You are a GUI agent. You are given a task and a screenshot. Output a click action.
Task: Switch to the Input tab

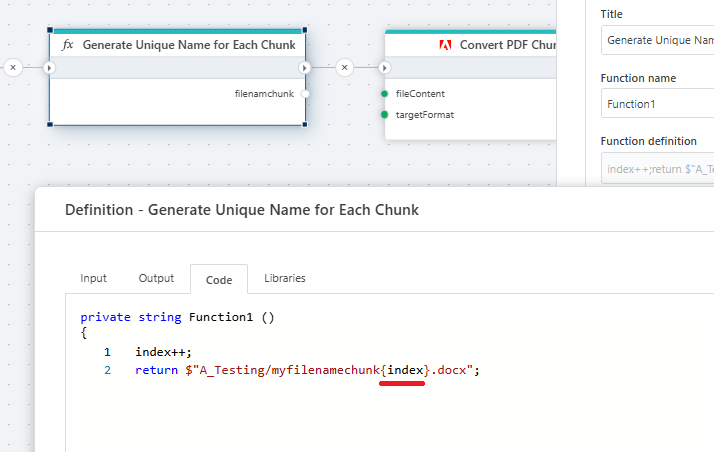94,278
